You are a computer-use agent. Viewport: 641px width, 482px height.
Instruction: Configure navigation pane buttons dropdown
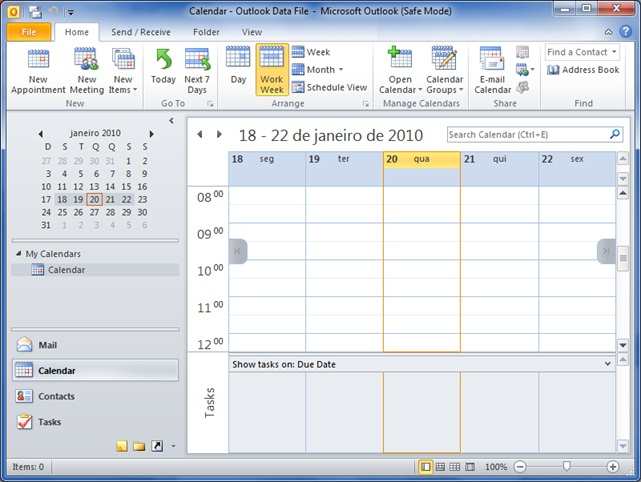[x=173, y=446]
